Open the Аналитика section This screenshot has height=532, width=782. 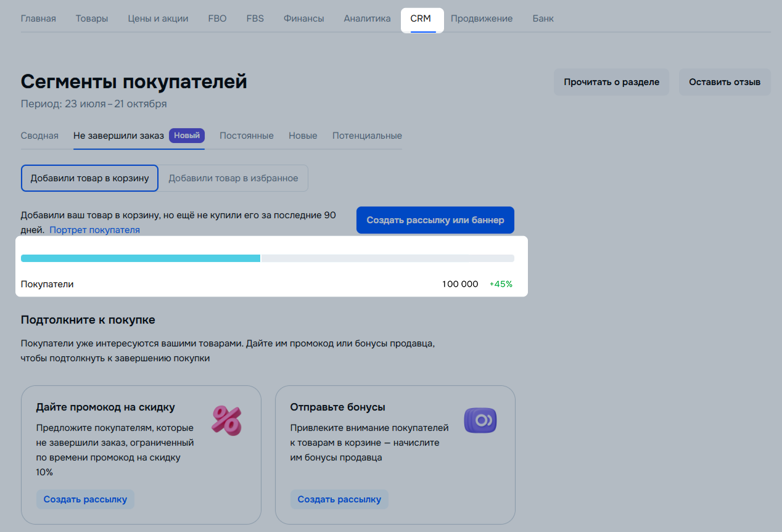pyautogui.click(x=367, y=18)
